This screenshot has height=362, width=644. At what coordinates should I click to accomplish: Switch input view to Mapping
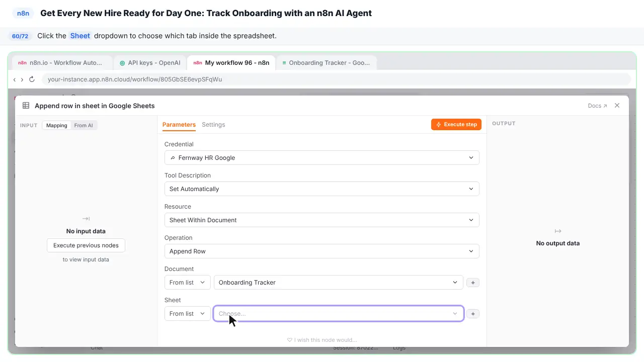click(x=57, y=125)
